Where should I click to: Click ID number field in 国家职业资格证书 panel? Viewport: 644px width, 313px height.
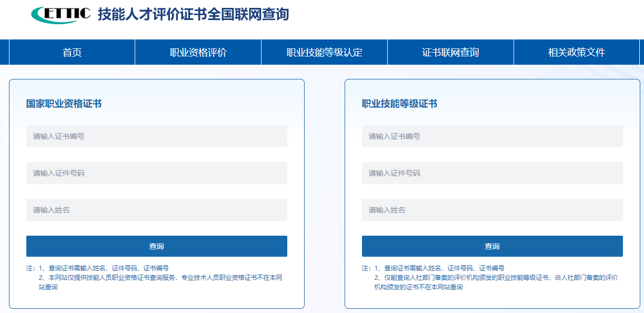click(x=157, y=173)
